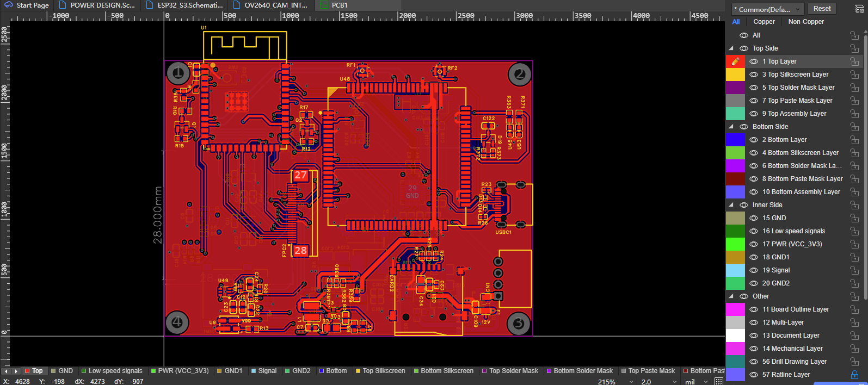Lock the 4 Bottom Silkscreen Layer
This screenshot has width=868, height=385.
click(x=854, y=153)
